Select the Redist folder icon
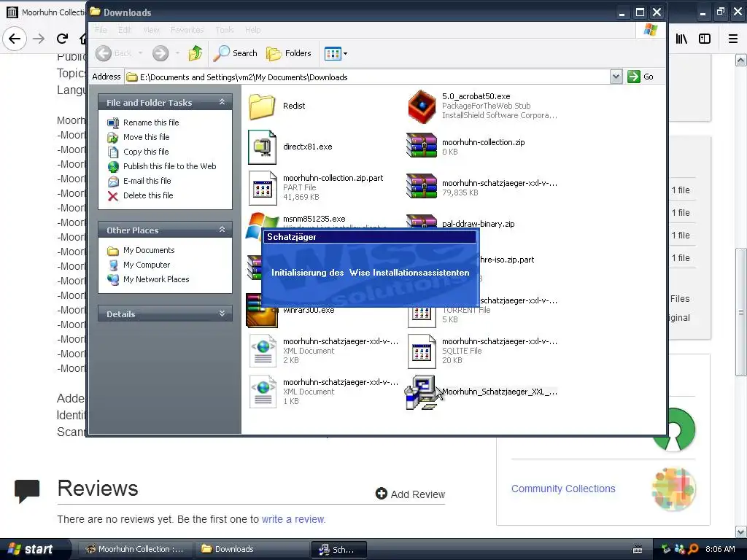Image resolution: width=747 pixels, height=560 pixels. point(262,106)
